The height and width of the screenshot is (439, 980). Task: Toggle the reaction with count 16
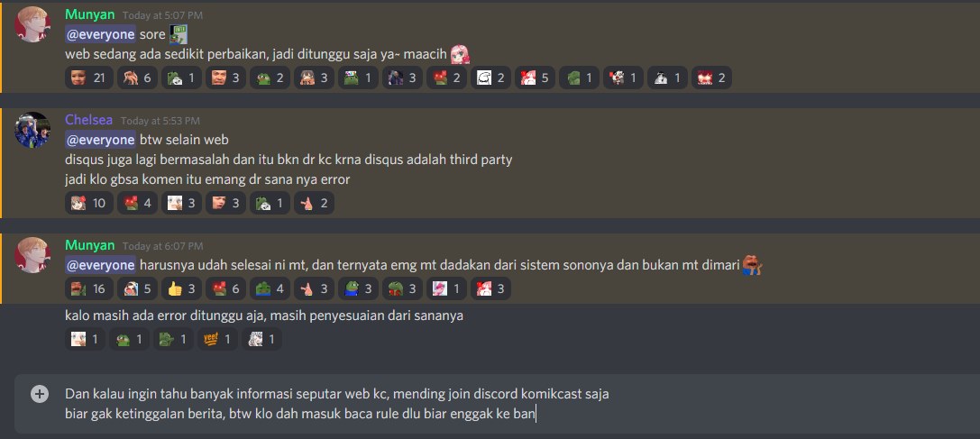[89, 288]
